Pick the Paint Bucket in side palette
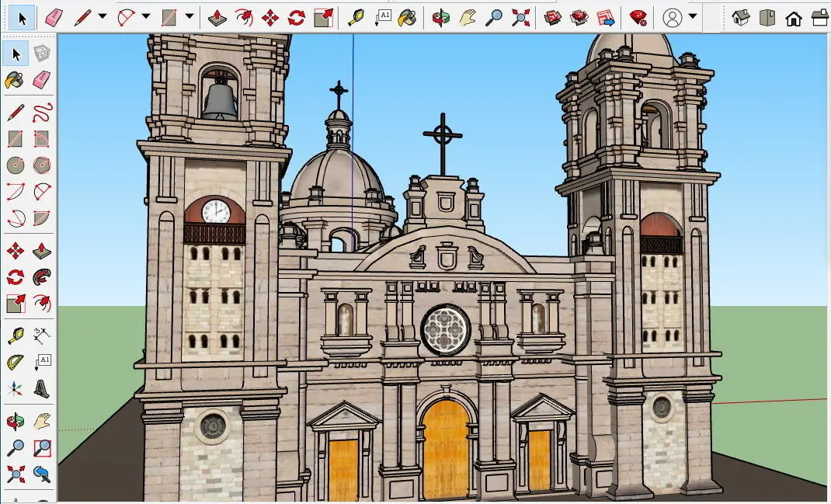Image resolution: width=831 pixels, height=504 pixels. pyautogui.click(x=15, y=80)
